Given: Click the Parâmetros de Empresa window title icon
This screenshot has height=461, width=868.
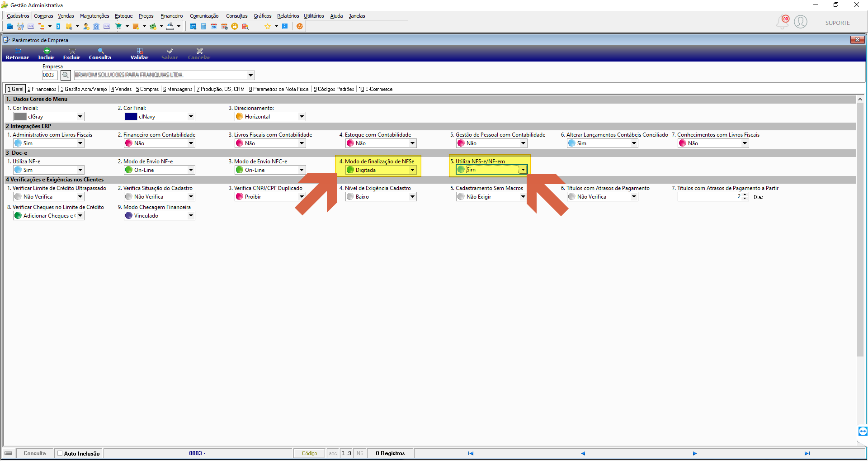Looking at the screenshot, I should click(x=7, y=40).
